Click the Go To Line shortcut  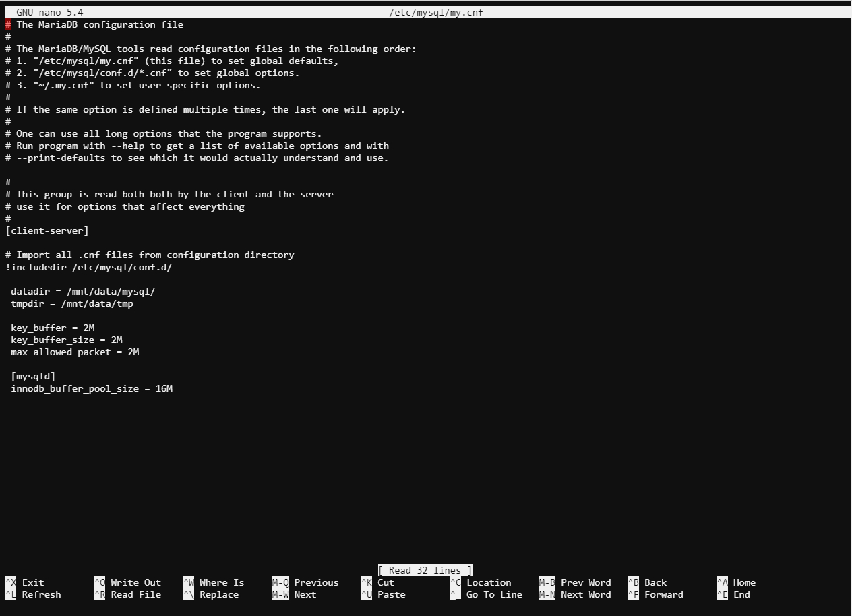tap(486, 594)
